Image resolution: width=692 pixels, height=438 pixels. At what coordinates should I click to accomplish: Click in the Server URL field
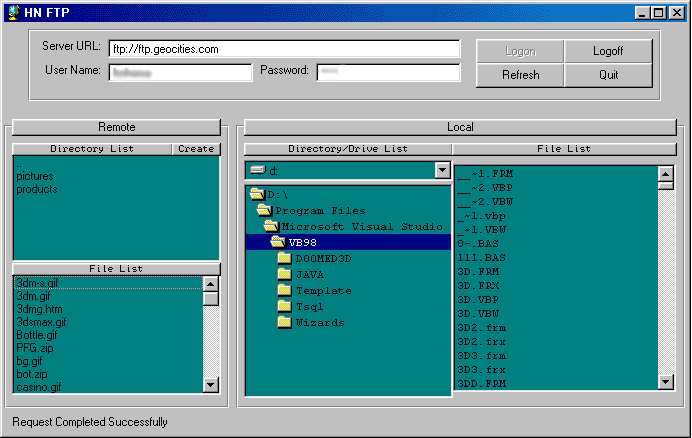(x=283, y=49)
